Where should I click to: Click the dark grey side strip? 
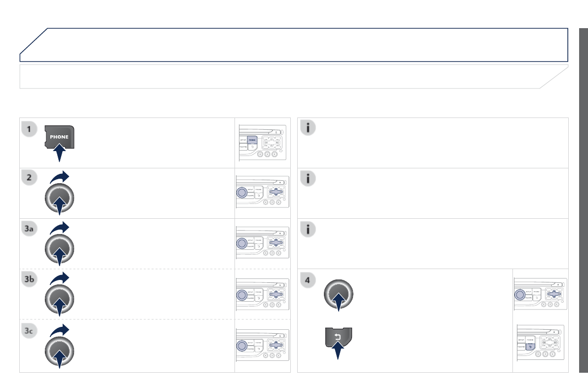[584, 197]
